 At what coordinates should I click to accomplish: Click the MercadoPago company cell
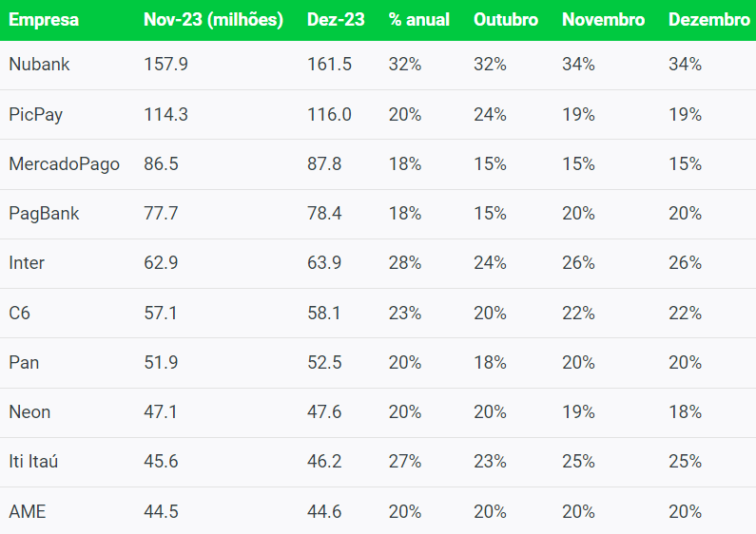click(65, 164)
